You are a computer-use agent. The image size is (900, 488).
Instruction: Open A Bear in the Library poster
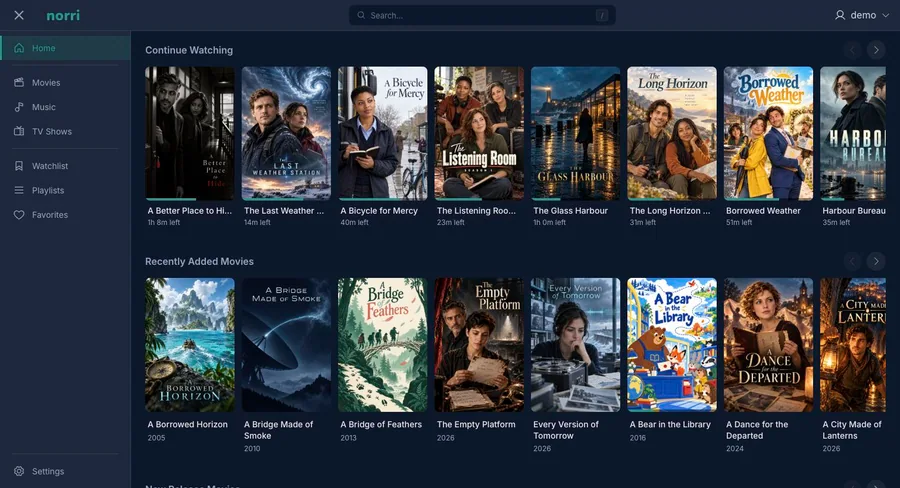[x=672, y=345]
